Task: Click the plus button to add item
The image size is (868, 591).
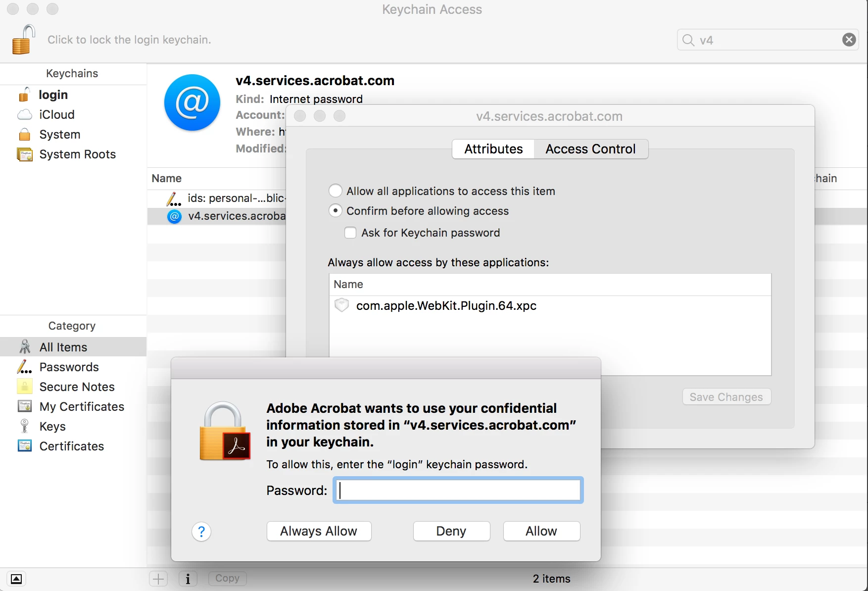Action: point(158,579)
